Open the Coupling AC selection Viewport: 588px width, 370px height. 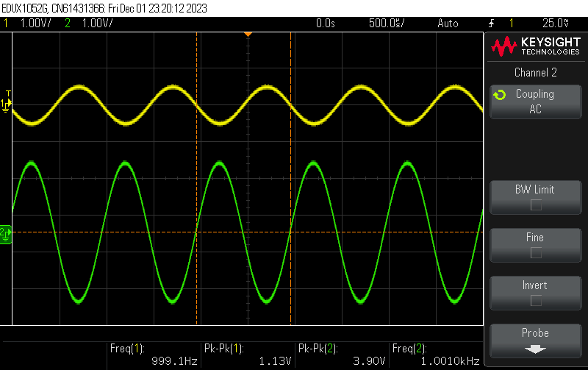(536, 102)
